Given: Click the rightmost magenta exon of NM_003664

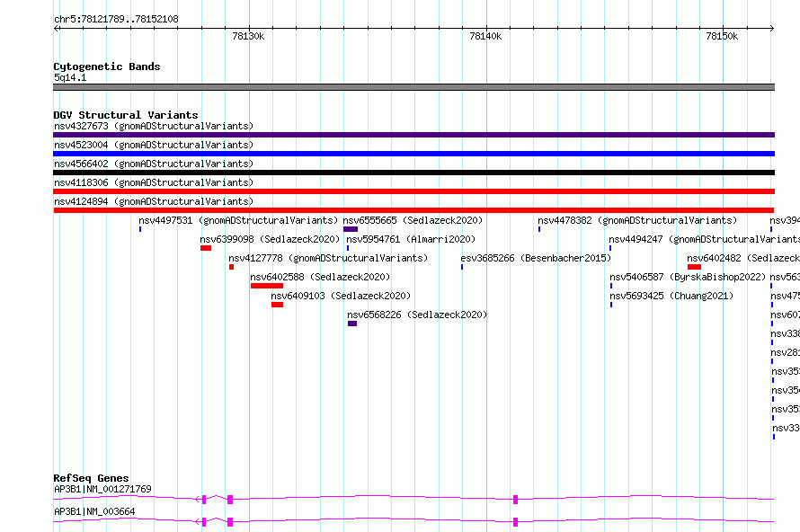Looking at the screenshot, I should click(x=515, y=522).
